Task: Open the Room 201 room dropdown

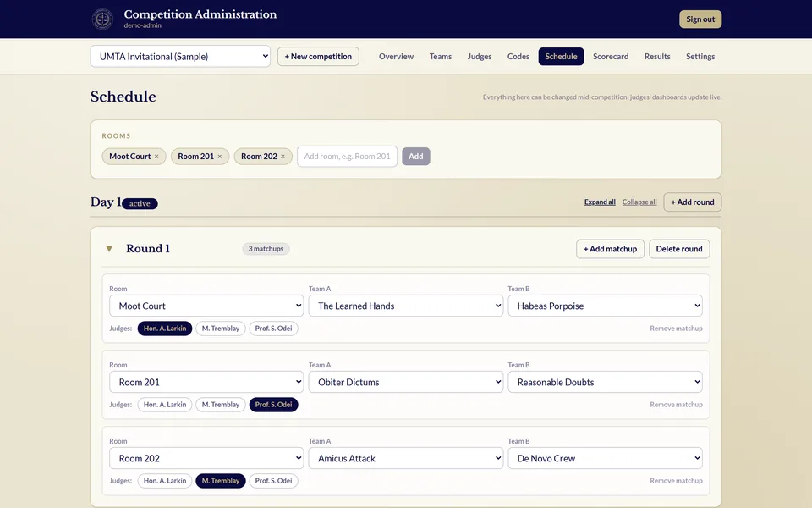Action: 206,382
